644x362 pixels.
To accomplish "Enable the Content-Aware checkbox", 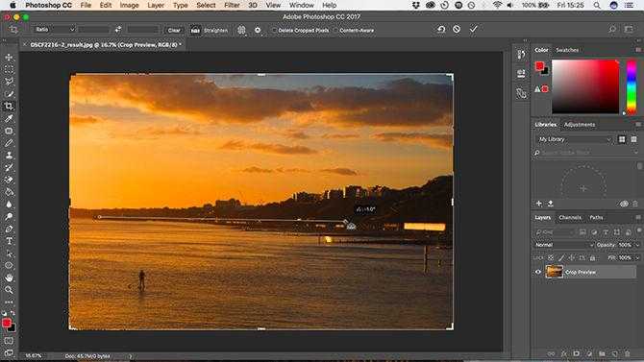I will [x=335, y=31].
